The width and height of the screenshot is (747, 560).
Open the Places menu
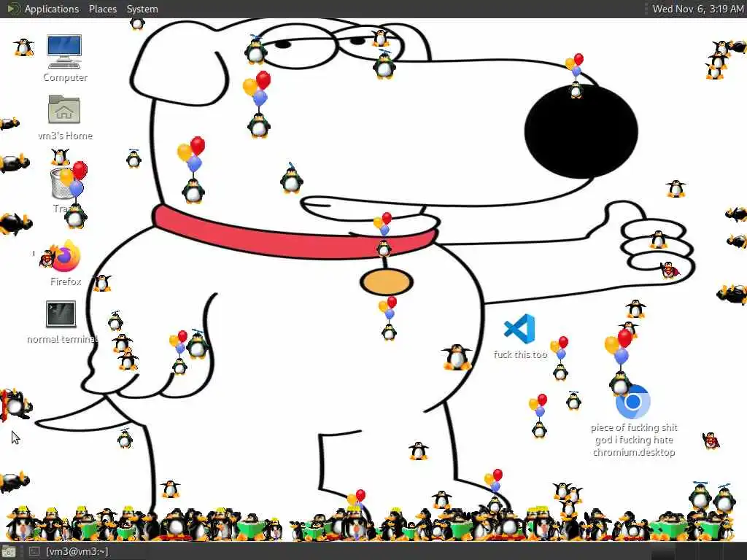(x=102, y=9)
